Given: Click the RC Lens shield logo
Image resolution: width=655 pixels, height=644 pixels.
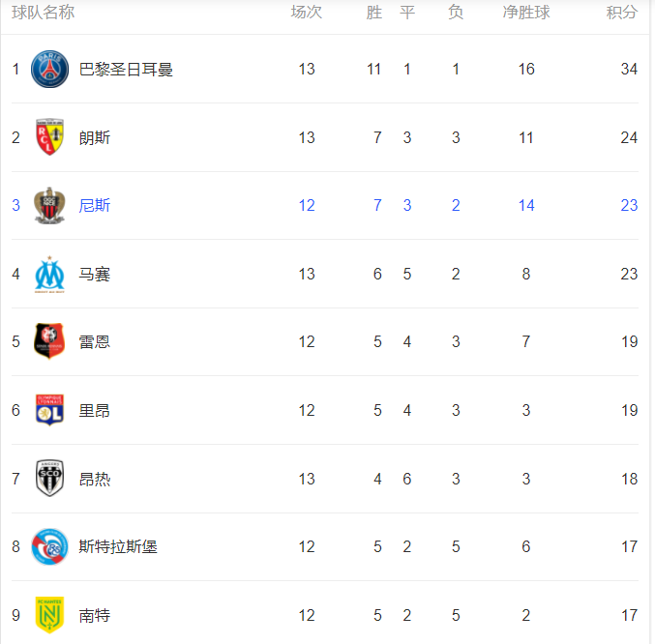Looking at the screenshot, I should click(49, 137).
